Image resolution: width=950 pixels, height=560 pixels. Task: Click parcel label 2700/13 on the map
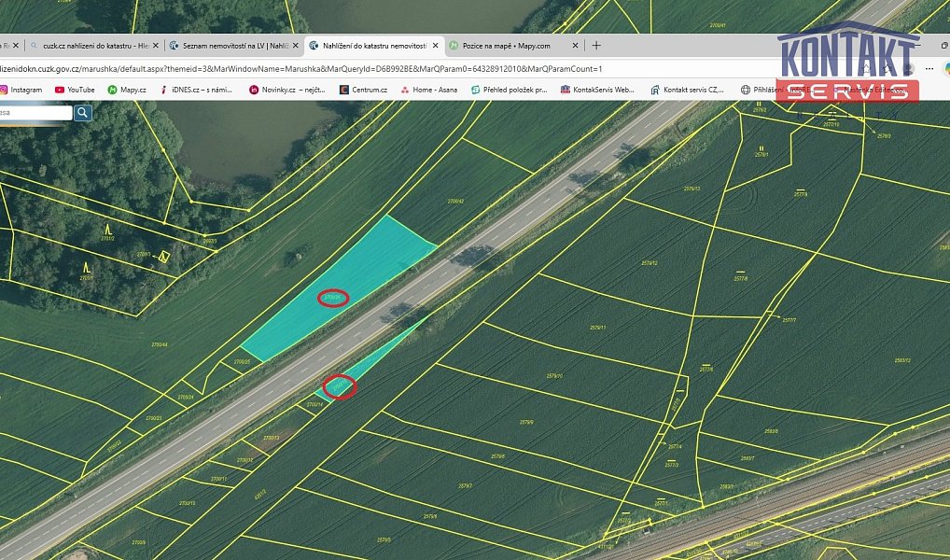(x=271, y=438)
